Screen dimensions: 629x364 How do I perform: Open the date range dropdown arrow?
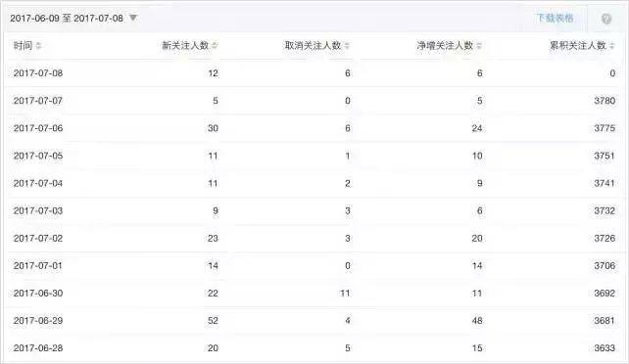point(133,18)
